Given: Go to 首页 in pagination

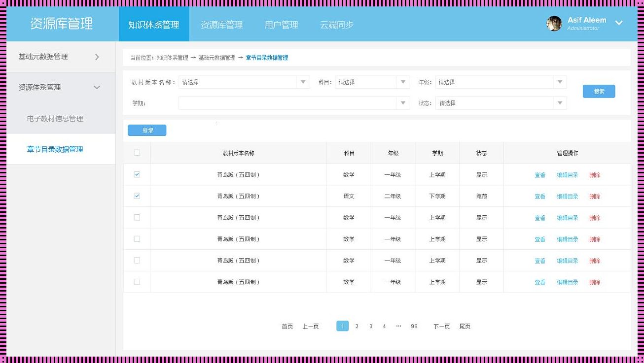Looking at the screenshot, I should 287,326.
